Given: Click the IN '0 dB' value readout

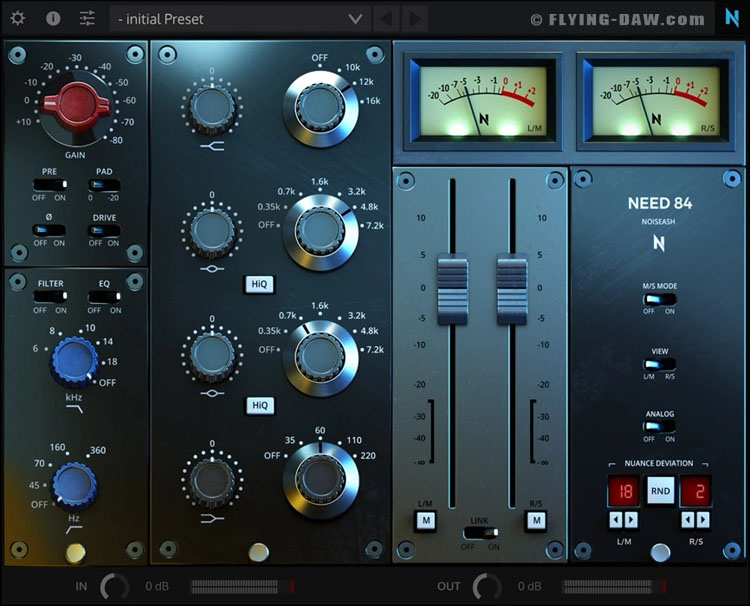Looking at the screenshot, I should pos(157,586).
